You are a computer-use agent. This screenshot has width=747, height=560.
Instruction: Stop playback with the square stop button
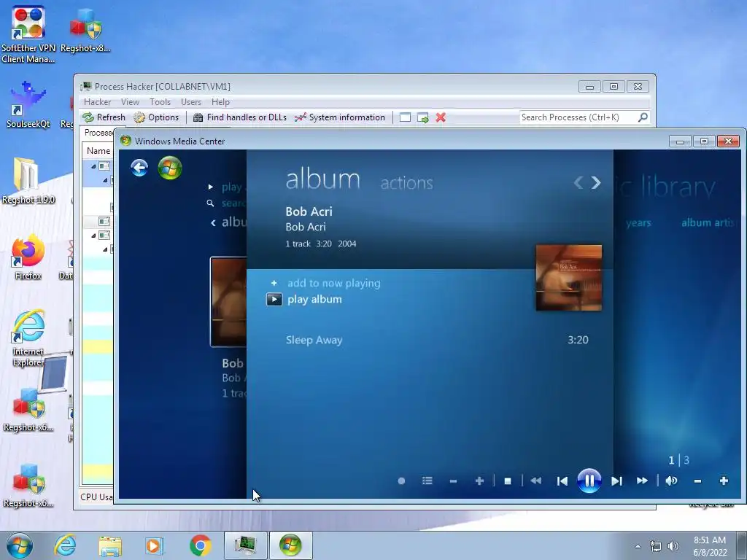(x=508, y=481)
